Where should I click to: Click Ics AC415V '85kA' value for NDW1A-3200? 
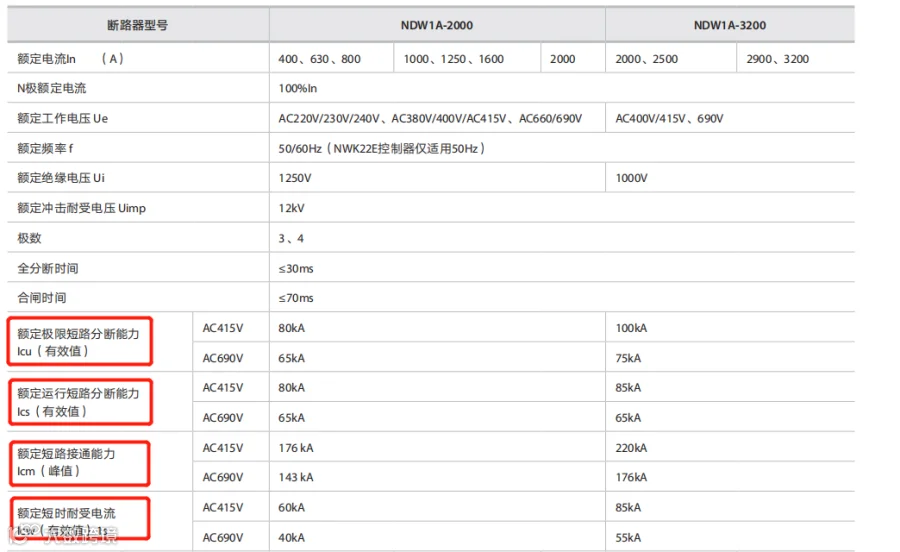629,388
